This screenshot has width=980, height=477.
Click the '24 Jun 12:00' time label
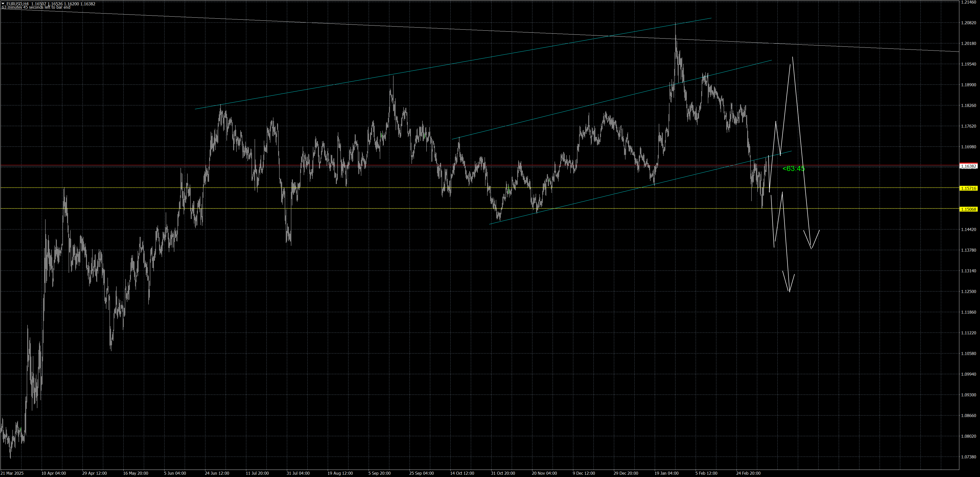pos(217,473)
